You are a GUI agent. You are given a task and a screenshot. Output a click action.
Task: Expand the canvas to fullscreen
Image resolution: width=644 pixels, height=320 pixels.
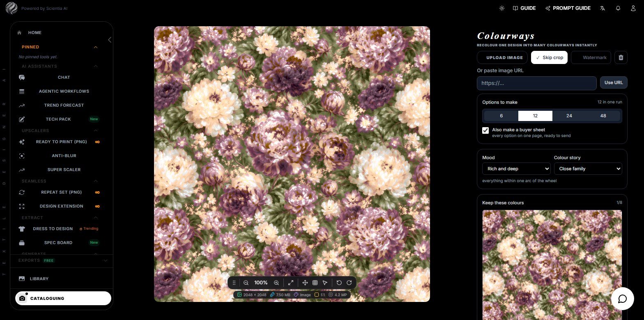(x=290, y=283)
